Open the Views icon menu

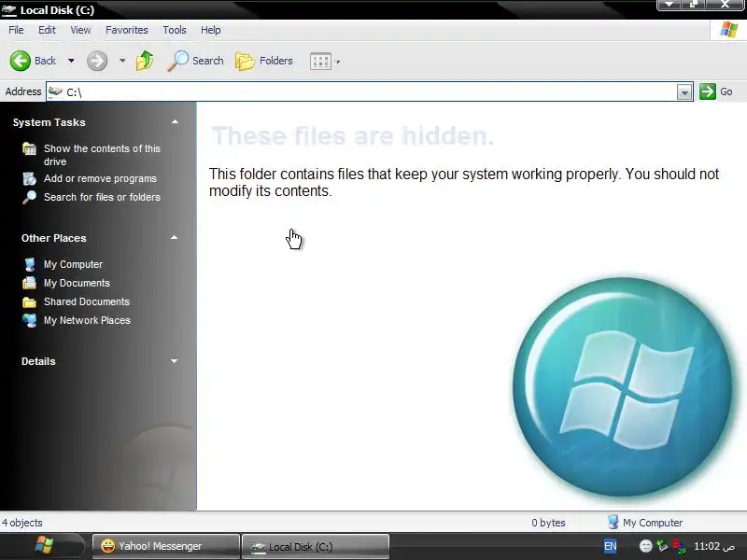(x=320, y=62)
